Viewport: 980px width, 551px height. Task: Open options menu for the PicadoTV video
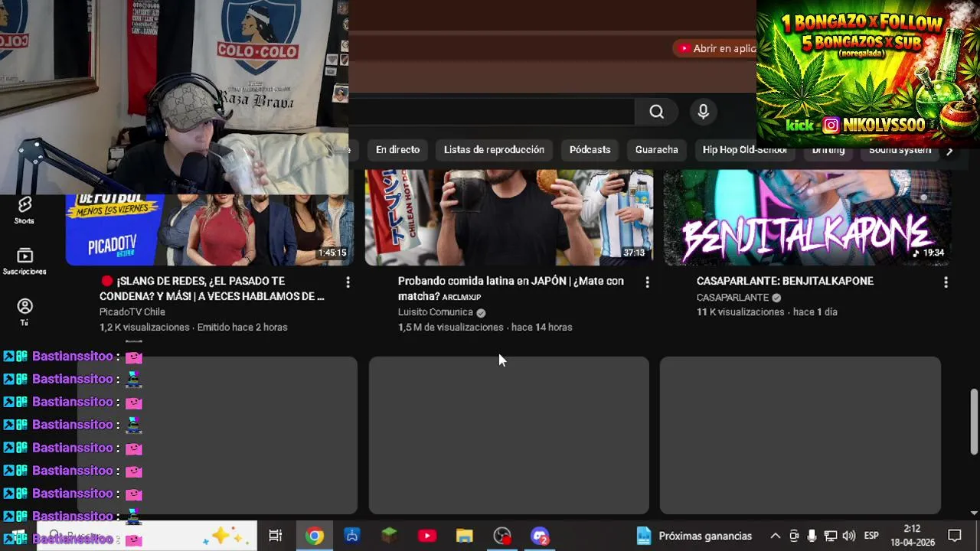click(348, 282)
